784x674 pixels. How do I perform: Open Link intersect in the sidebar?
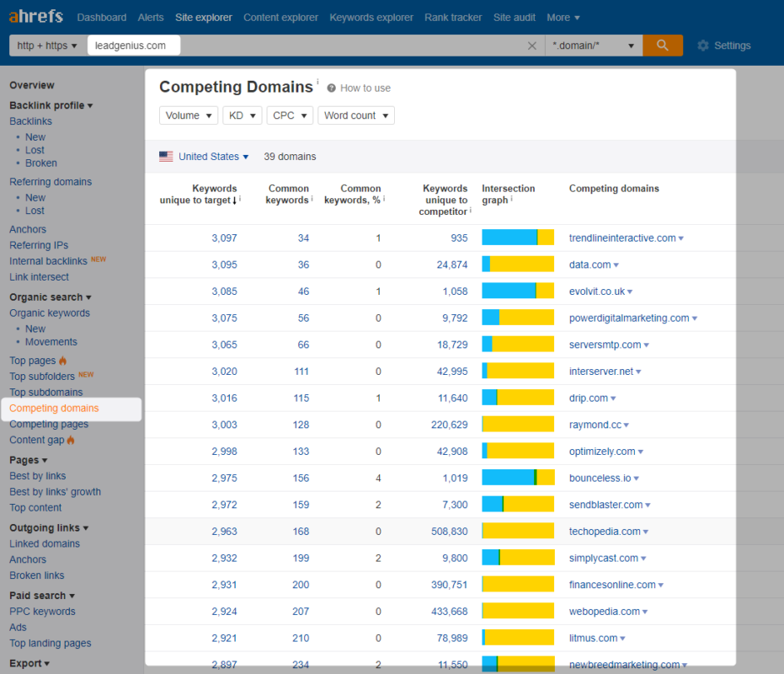pyautogui.click(x=39, y=276)
